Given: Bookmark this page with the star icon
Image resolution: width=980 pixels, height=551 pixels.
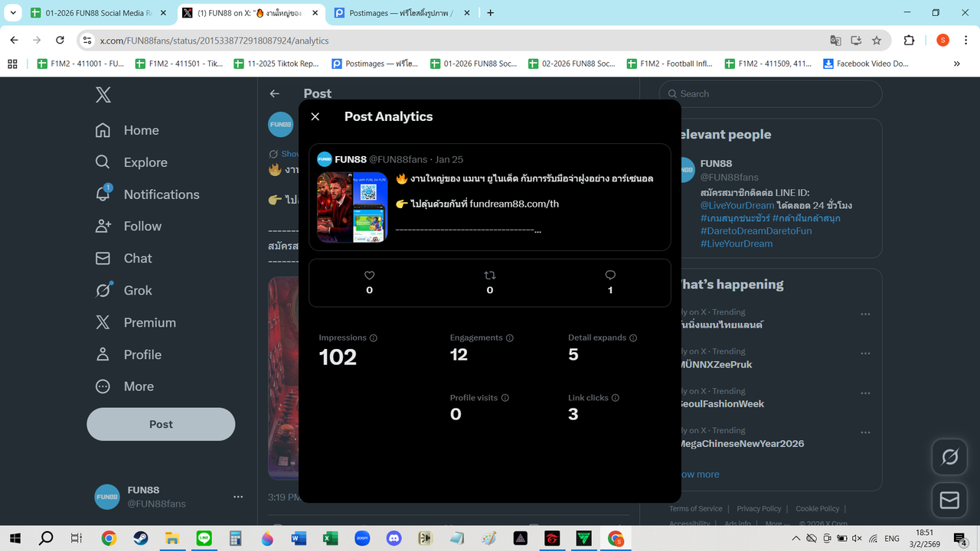Looking at the screenshot, I should [877, 41].
